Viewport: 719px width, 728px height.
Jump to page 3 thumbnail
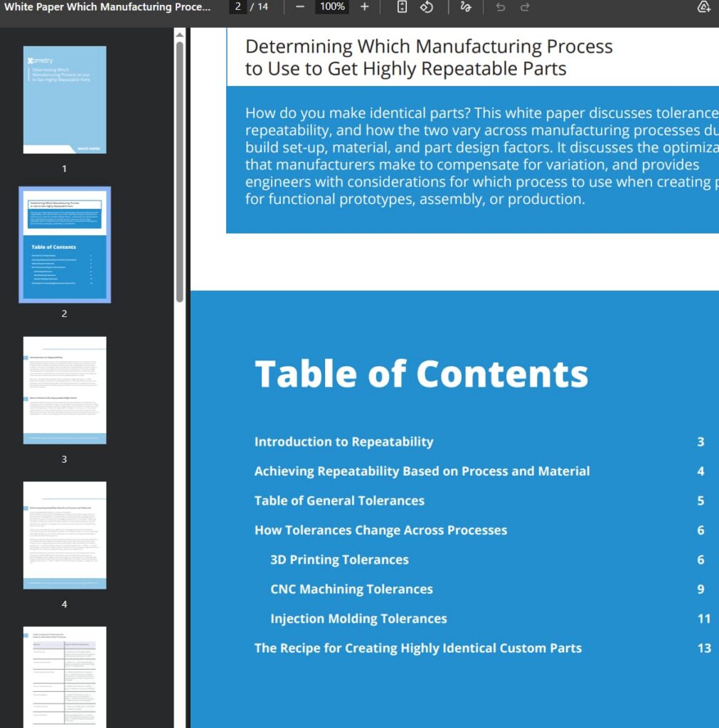65,390
